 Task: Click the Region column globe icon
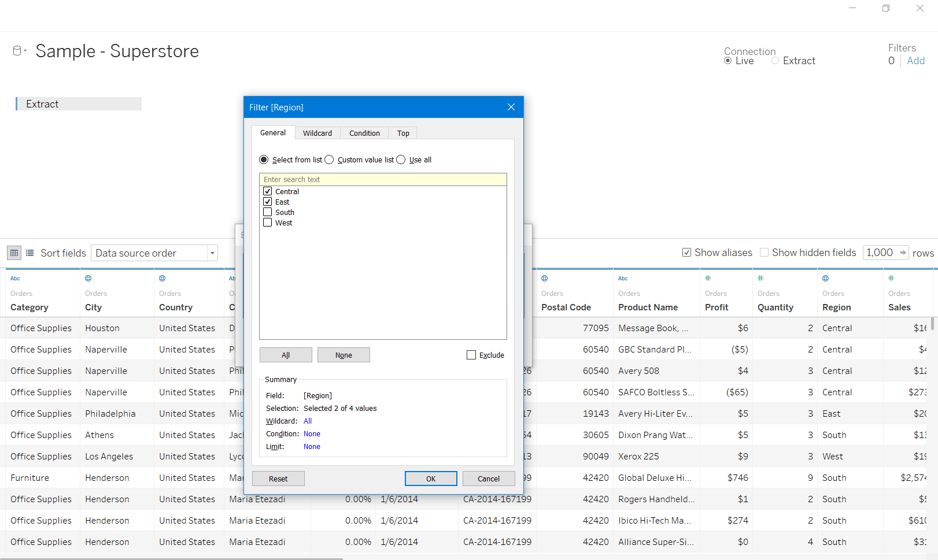(x=826, y=279)
